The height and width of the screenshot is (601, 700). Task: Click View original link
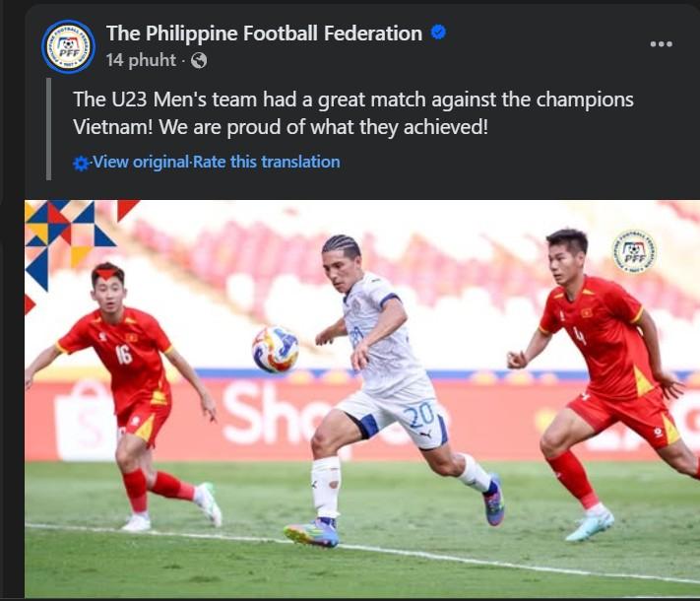point(141,162)
